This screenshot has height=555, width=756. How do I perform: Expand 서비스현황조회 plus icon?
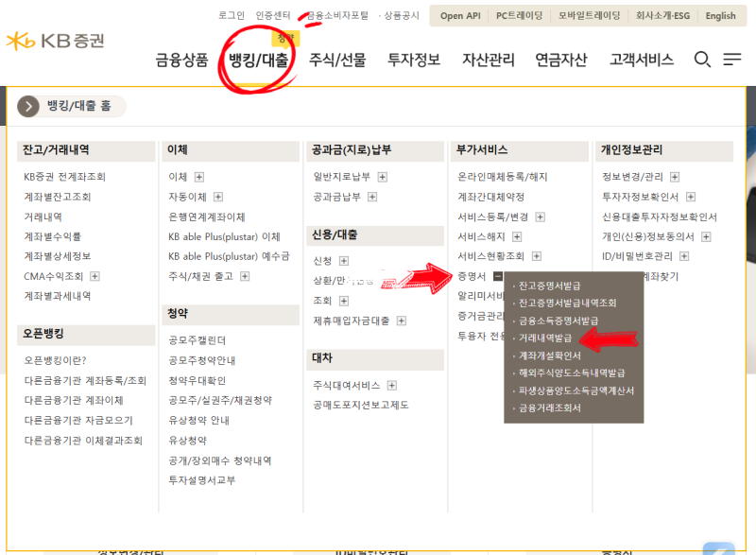pos(537,256)
